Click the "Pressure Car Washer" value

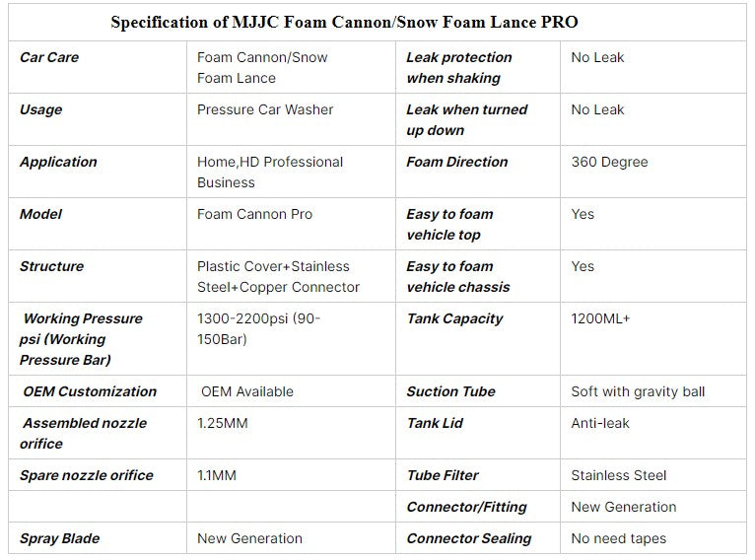point(265,109)
